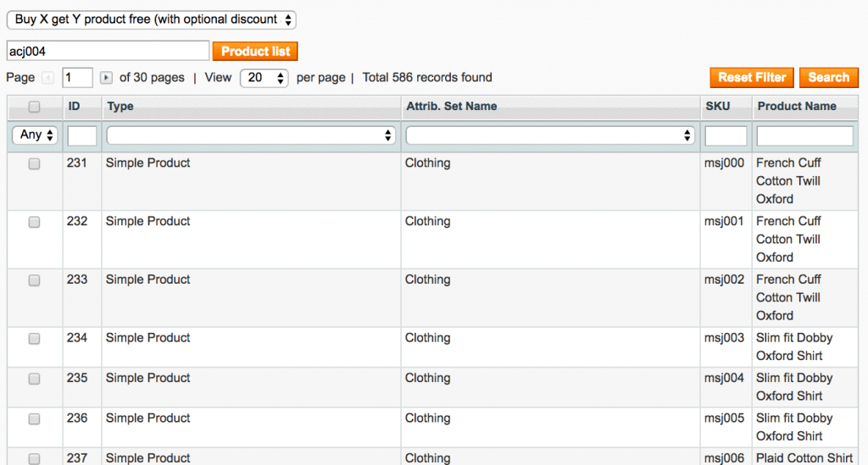Toggle the select-all checkbox in header
Screen dimensions: 868x465
[34, 107]
